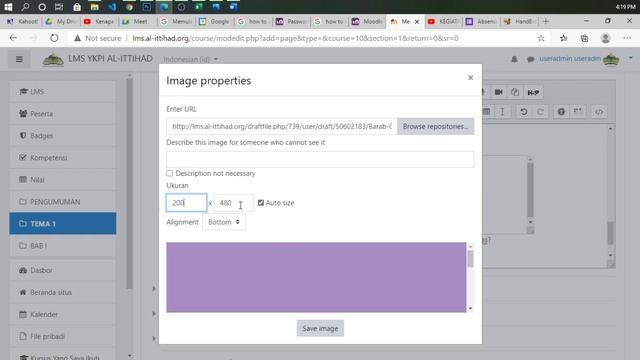Open the Photoshop icon on the taskbar

click(147, 7)
